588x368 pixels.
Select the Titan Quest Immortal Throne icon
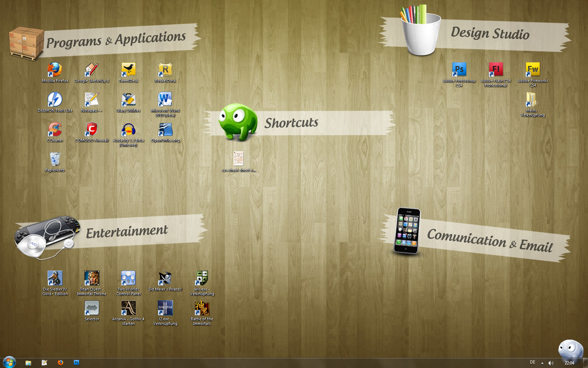(x=92, y=278)
